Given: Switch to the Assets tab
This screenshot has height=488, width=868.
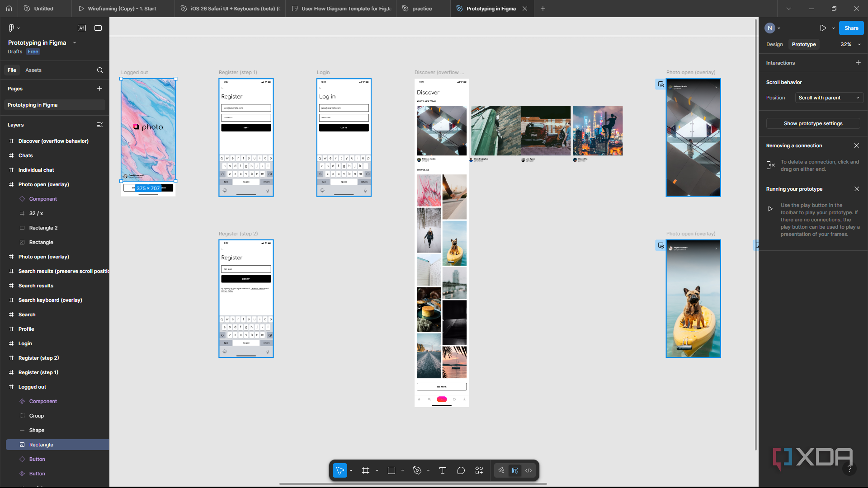Looking at the screenshot, I should [x=33, y=70].
